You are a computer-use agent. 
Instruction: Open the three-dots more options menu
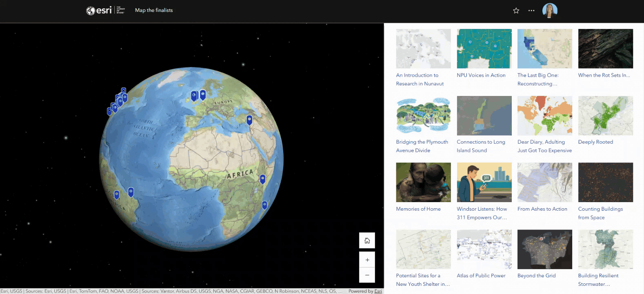531,11
